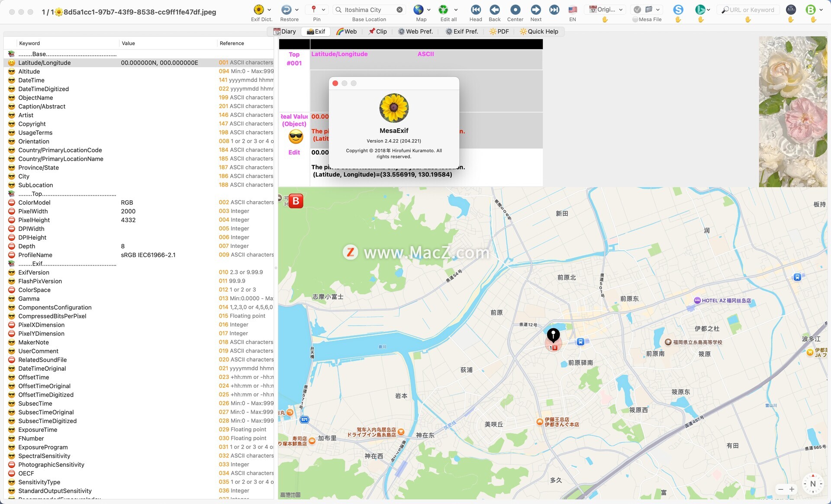This screenshot has width=831, height=504.
Task: Toggle the Mesa File radio button
Action: (635, 19)
